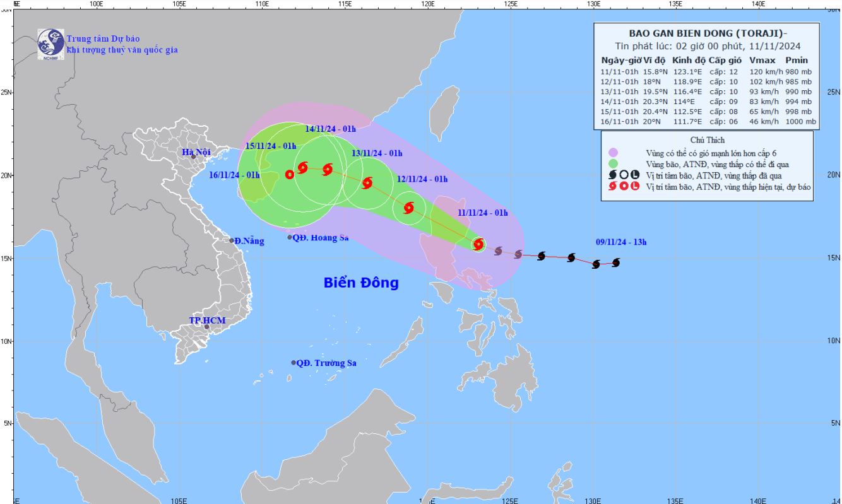The image size is (842, 504).
Task: Click the storm symbol below 14/11/24 - 01h label
Action: [327, 169]
